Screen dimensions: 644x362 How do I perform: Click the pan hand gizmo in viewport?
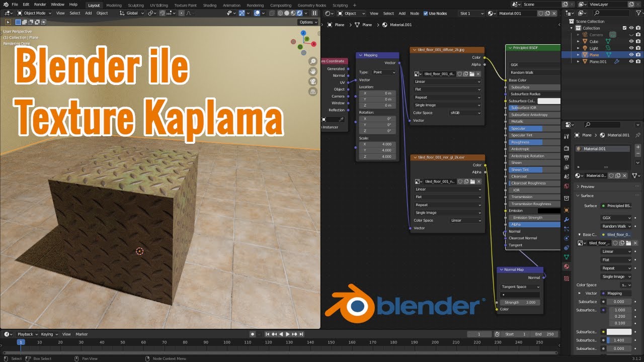(313, 71)
